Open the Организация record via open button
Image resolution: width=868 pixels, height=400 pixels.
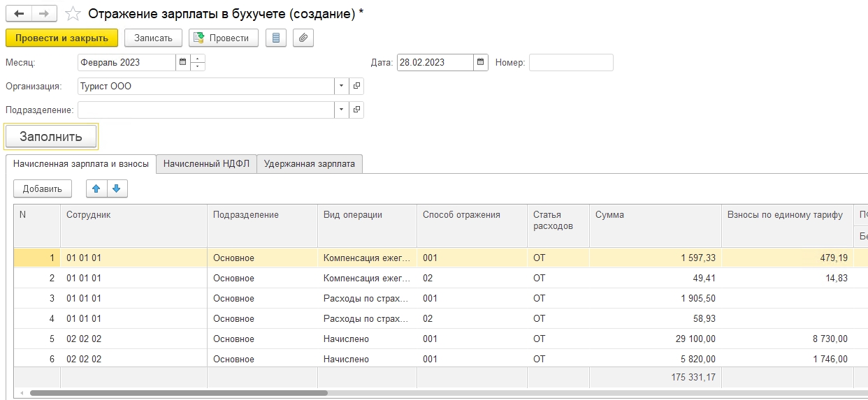point(356,87)
